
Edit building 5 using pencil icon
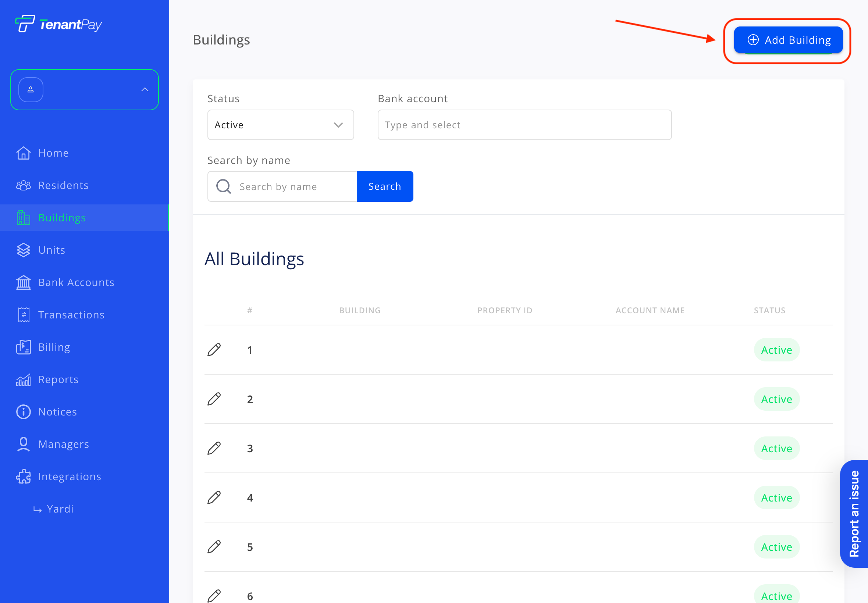click(x=214, y=547)
